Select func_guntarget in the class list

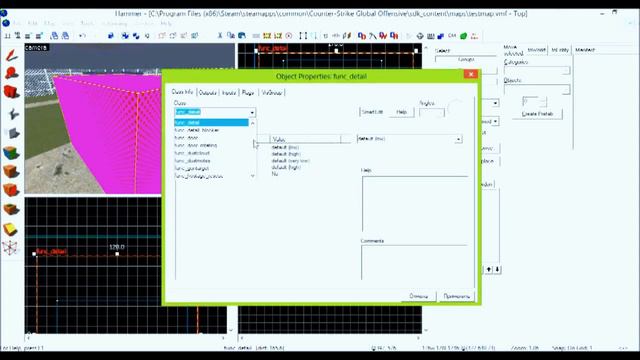(191, 169)
